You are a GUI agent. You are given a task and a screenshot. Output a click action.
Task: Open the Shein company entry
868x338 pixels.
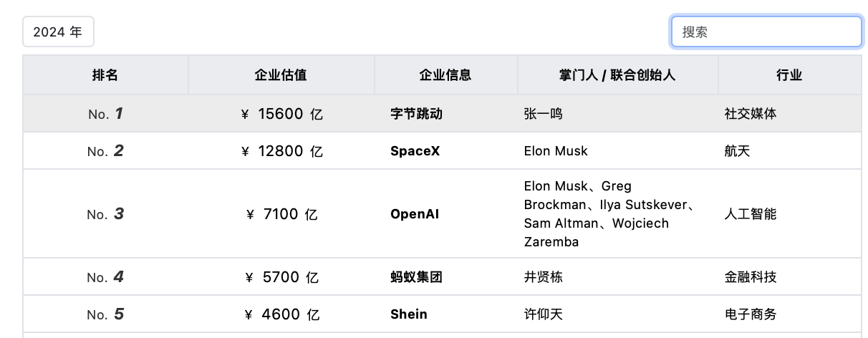(409, 314)
